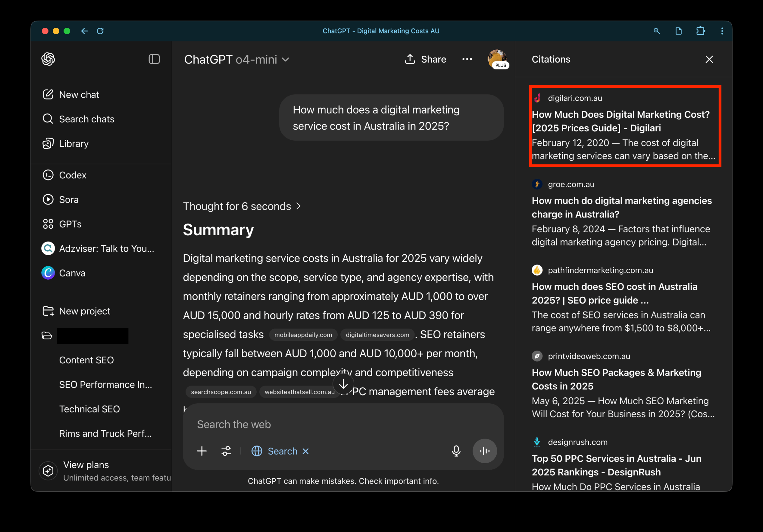This screenshot has width=763, height=532.
Task: Click the Sora play icon
Action: coord(48,199)
